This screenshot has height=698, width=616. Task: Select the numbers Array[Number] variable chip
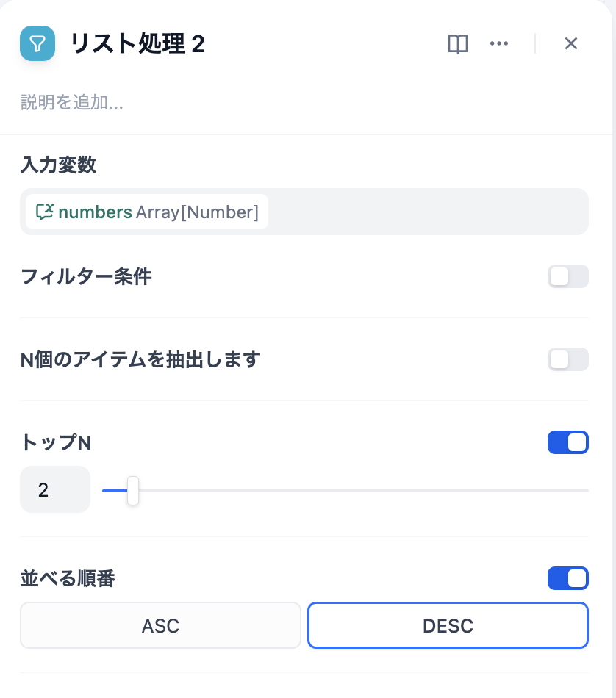click(x=147, y=212)
